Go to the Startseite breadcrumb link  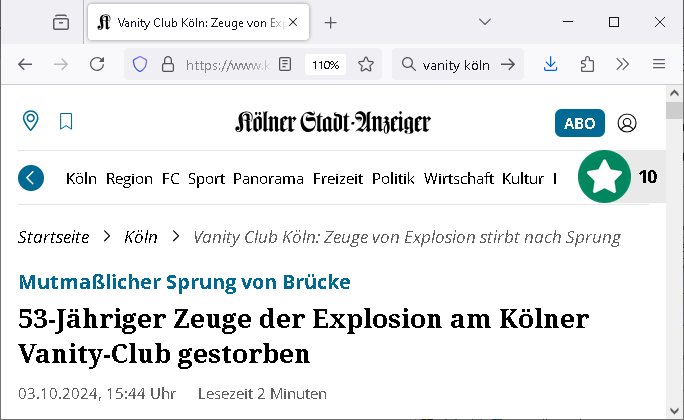(x=54, y=237)
